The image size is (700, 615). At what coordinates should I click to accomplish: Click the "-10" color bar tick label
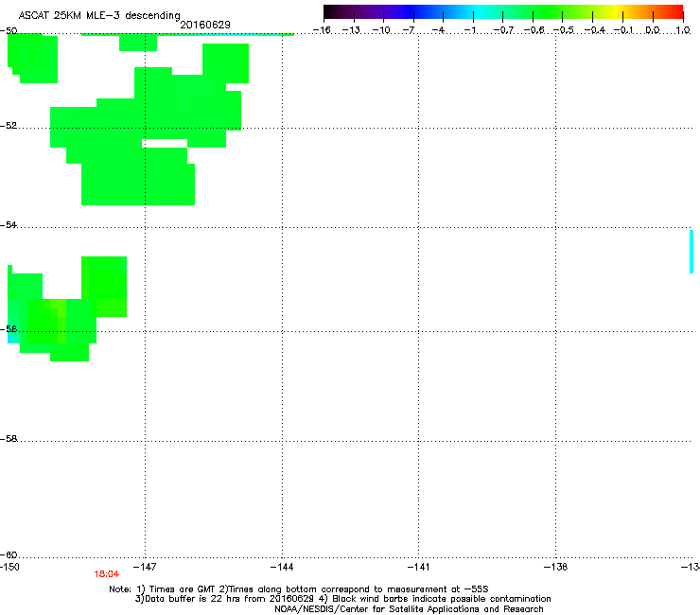pyautogui.click(x=381, y=30)
